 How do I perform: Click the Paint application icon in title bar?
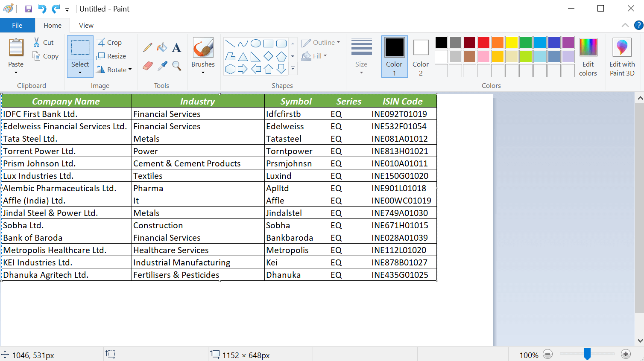[8, 9]
